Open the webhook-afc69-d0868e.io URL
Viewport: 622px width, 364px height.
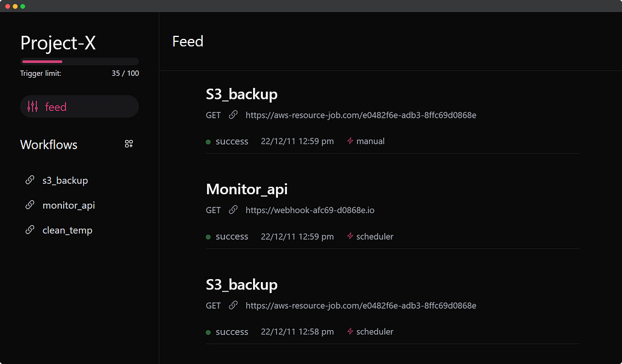pyautogui.click(x=310, y=210)
